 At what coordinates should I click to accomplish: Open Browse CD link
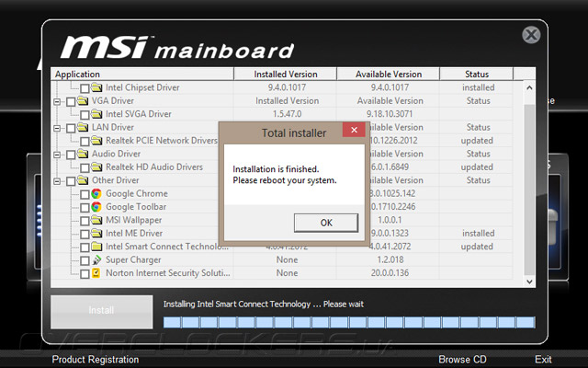pos(462,360)
